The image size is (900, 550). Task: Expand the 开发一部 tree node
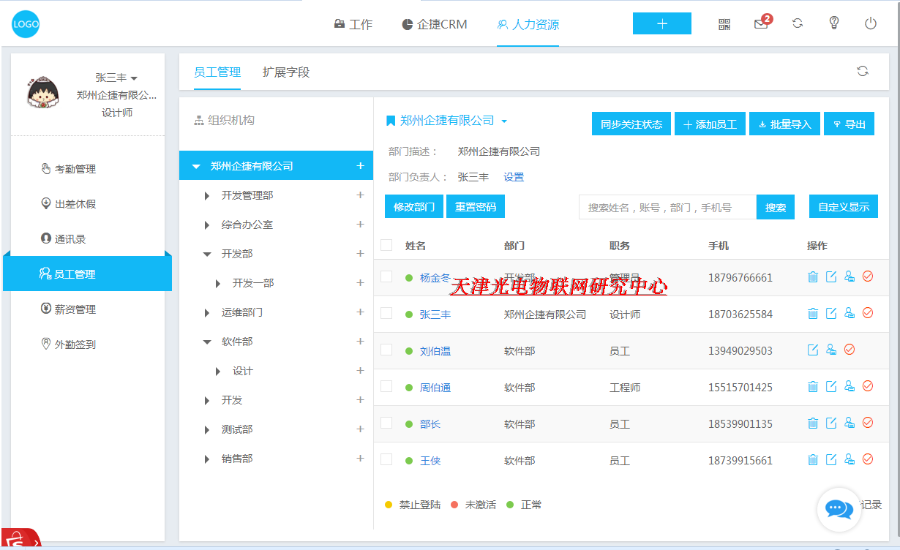click(x=218, y=283)
